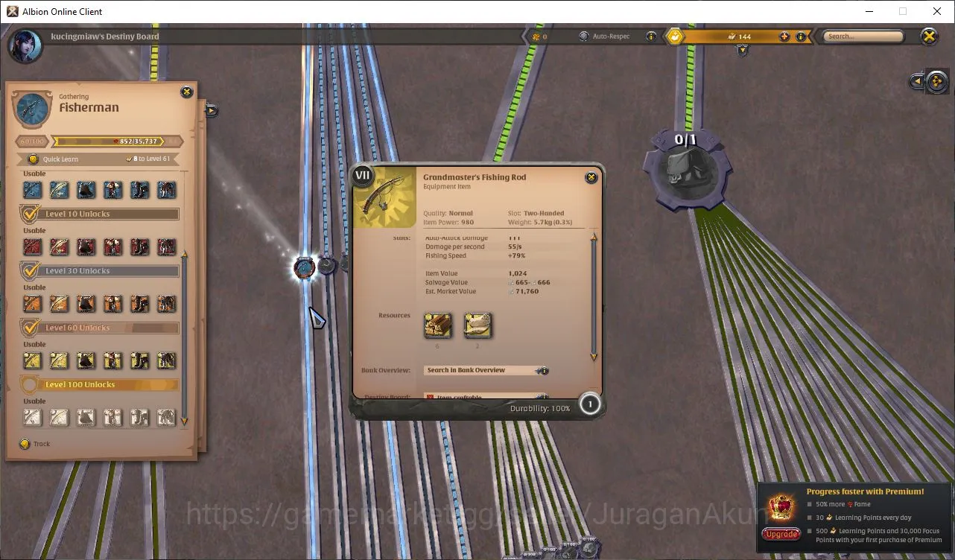Viewport: 955px width, 560px height.
Task: Toggle the Level 10 Unlocks checkmark
Action: [31, 214]
